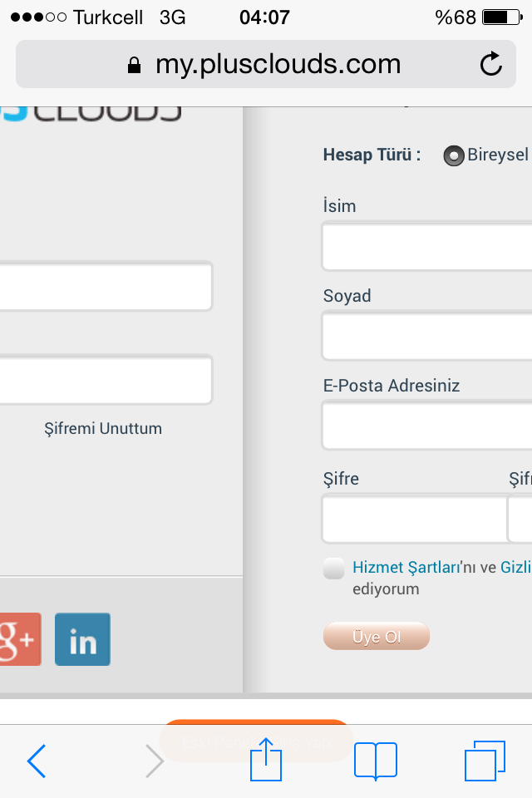Screen dimensions: 532x798
Task: Open the Hizmet Şartları link
Action: tap(406, 567)
